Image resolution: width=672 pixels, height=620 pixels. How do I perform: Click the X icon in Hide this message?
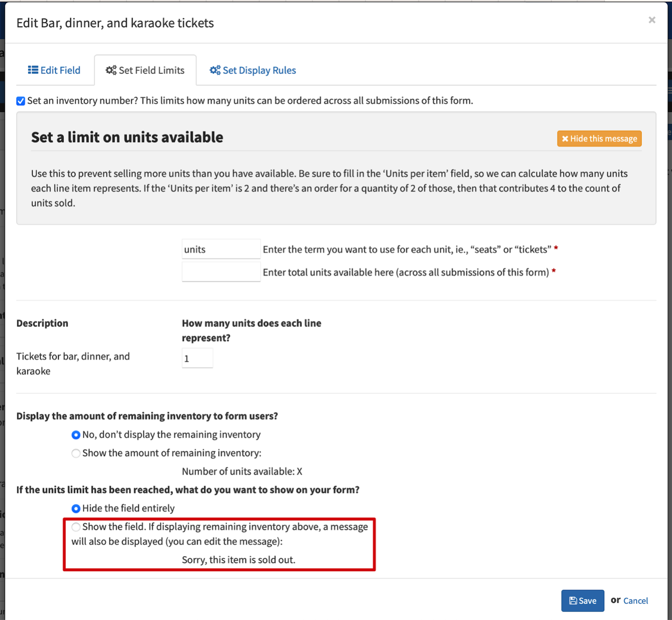565,139
